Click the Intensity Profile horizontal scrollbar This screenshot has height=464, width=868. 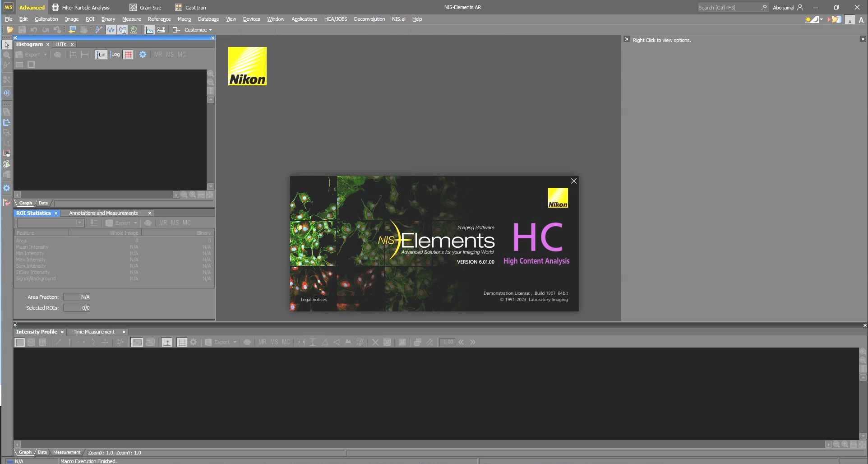[423, 444]
